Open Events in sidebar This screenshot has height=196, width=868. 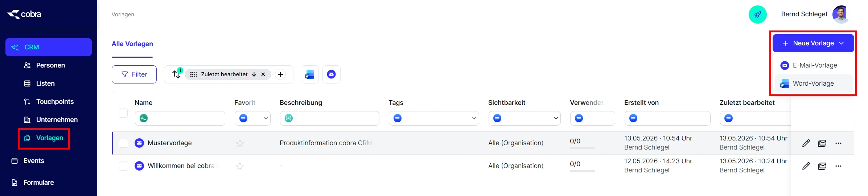pos(34,161)
